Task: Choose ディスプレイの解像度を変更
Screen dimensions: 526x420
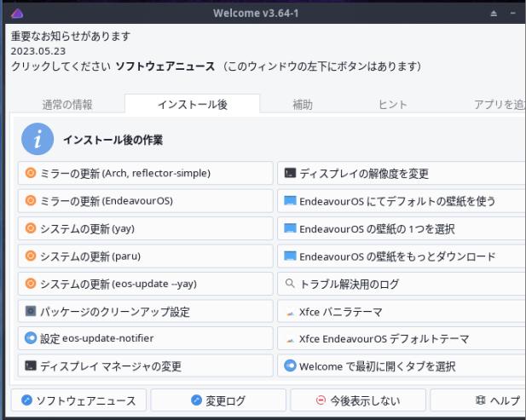Action: click(x=402, y=173)
